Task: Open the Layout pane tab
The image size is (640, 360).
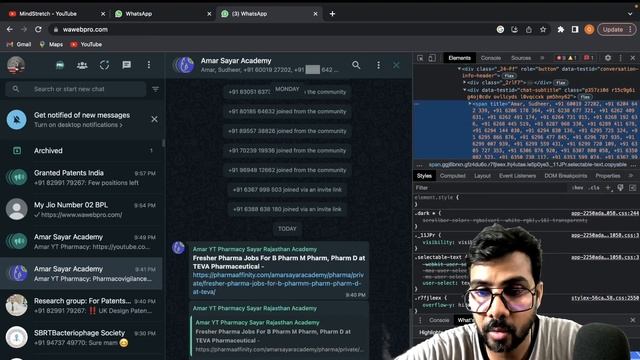Action: [x=482, y=176]
